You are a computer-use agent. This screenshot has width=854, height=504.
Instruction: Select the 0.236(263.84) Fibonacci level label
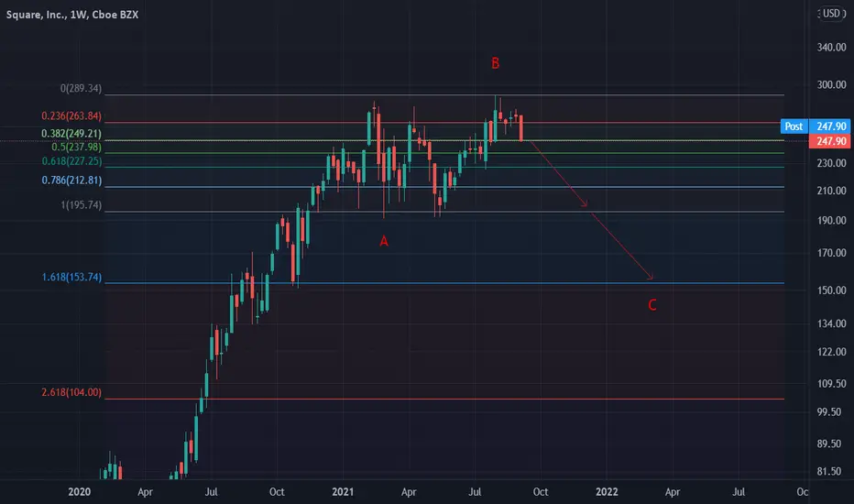point(71,116)
